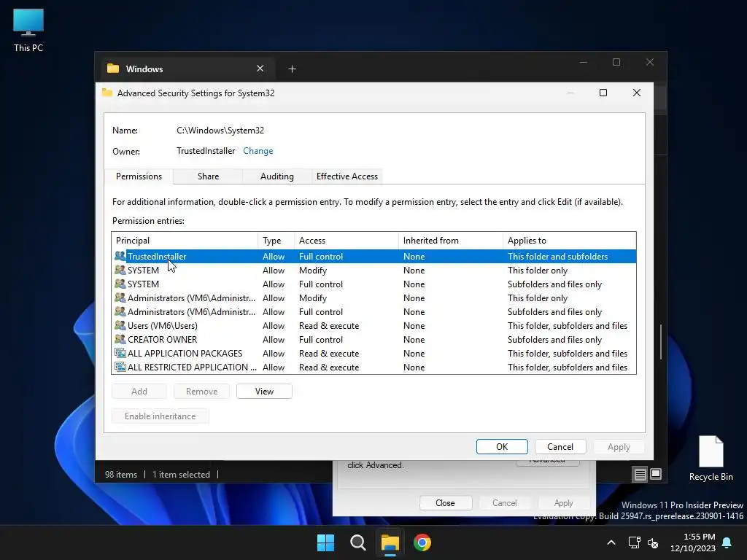This screenshot has width=747, height=560.
Task: Click folder icon in Advanced Security title bar
Action: click(107, 93)
